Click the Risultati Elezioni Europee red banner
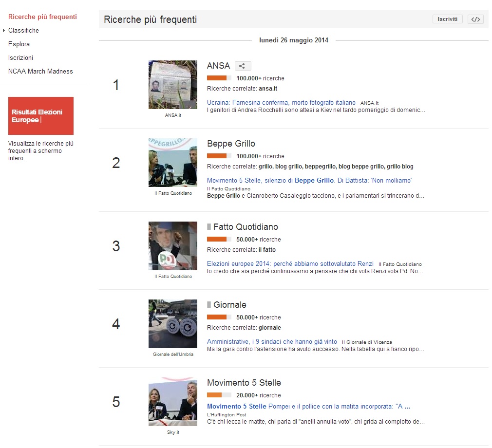This screenshot has height=448, width=492. tap(41, 116)
